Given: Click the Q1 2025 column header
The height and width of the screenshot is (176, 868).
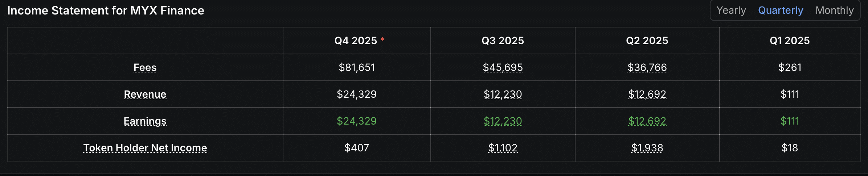Looking at the screenshot, I should [790, 41].
